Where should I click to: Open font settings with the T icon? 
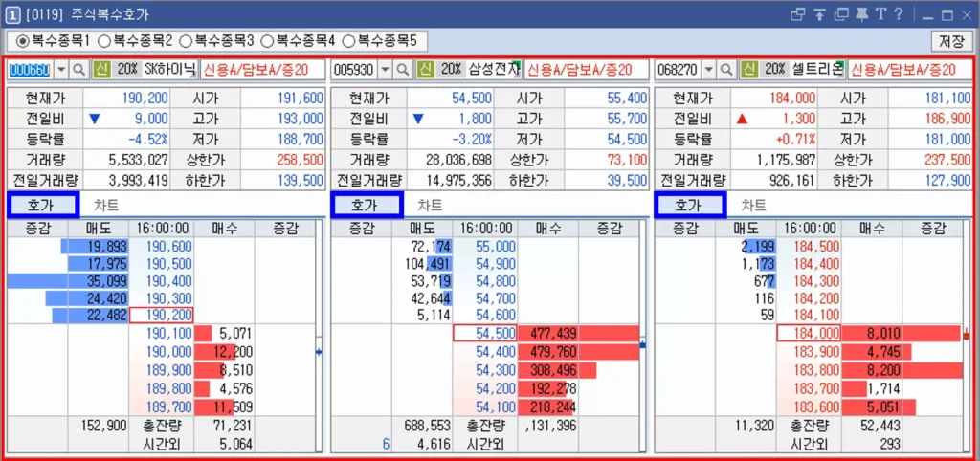tap(881, 13)
